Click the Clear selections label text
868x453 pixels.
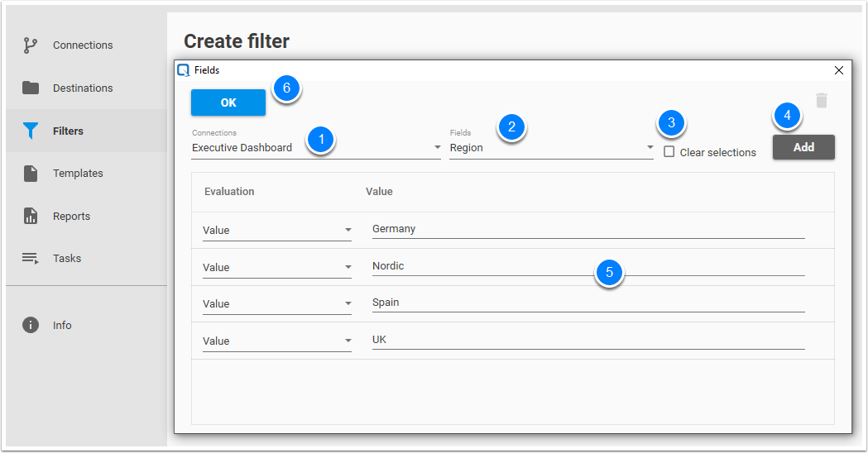pos(718,153)
